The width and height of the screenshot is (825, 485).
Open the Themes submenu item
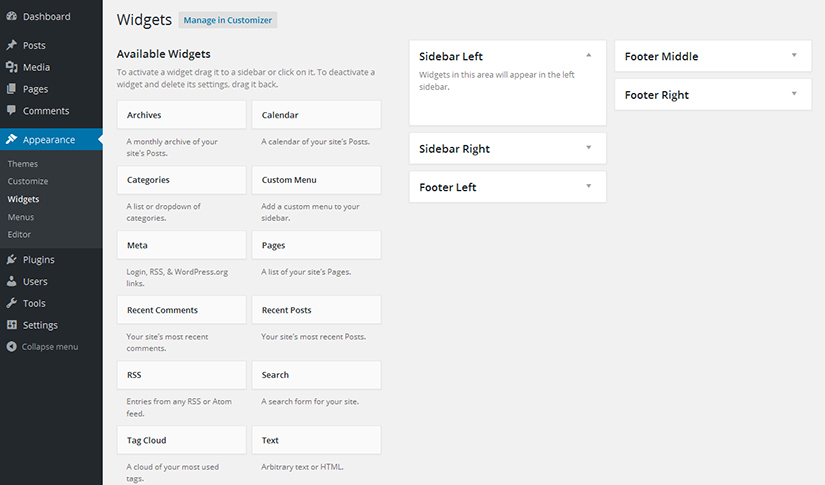[23, 164]
